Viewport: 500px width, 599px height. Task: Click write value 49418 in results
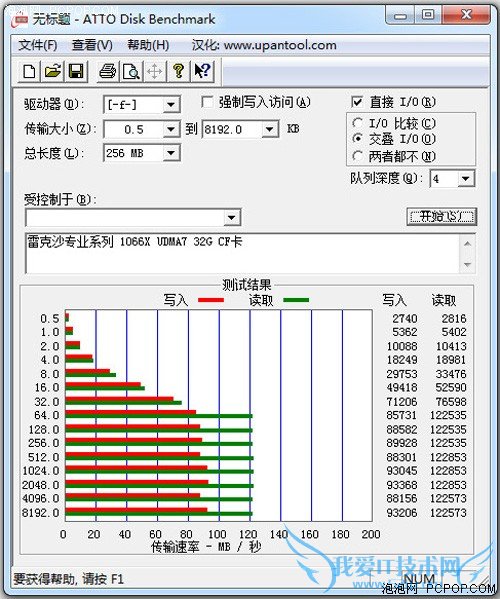coord(402,388)
